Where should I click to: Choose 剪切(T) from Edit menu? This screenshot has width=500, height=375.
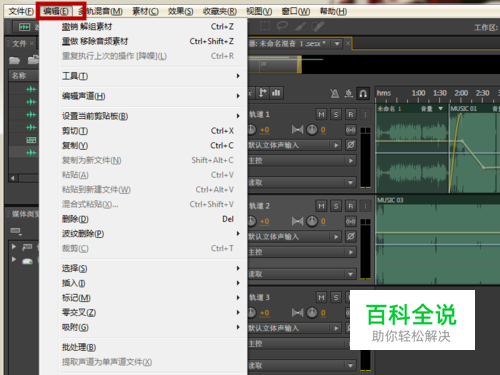point(153,131)
